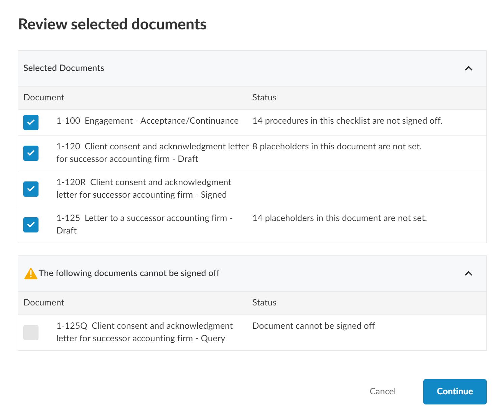Image resolution: width=504 pixels, height=420 pixels.
Task: Uncheck 1-120R signed consent letter document
Action: (31, 189)
